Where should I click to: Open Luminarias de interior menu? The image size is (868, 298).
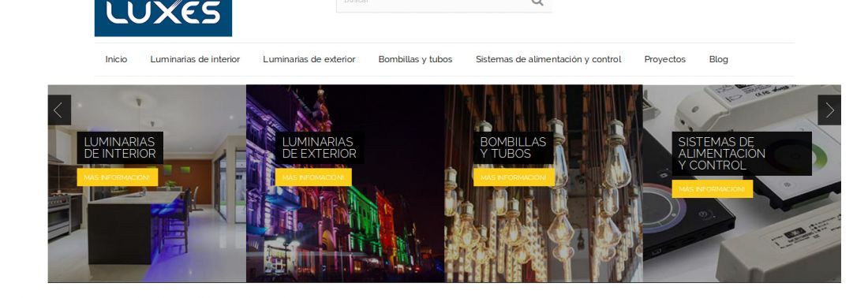pyautogui.click(x=195, y=59)
